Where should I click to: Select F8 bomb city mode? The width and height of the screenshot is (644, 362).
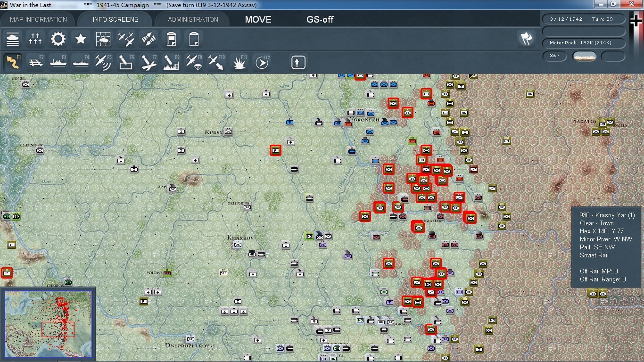pos(171,62)
